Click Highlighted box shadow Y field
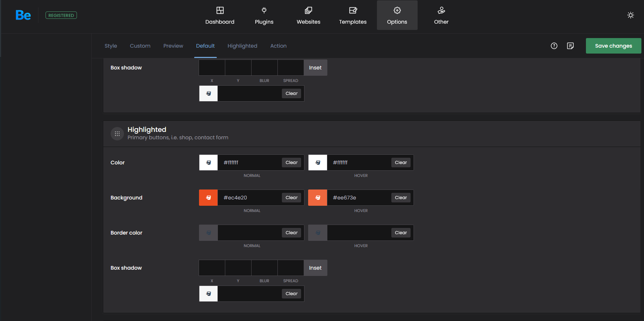Screen dimensions: 644x321 coord(238,268)
